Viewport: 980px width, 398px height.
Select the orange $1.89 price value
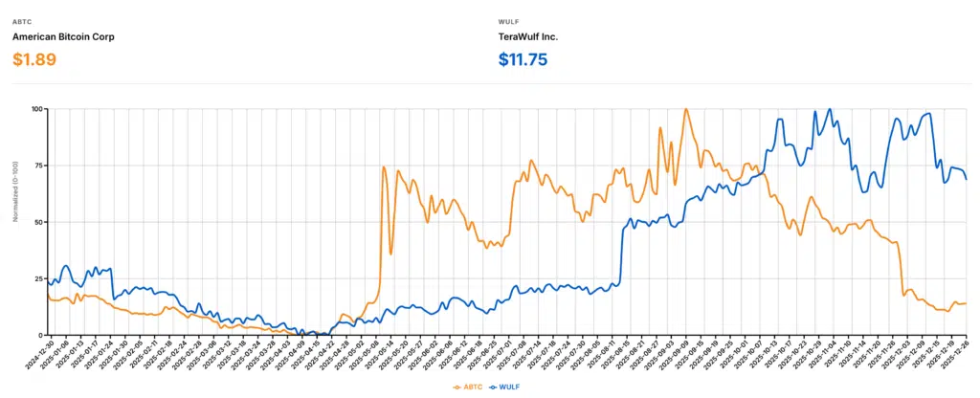point(34,59)
